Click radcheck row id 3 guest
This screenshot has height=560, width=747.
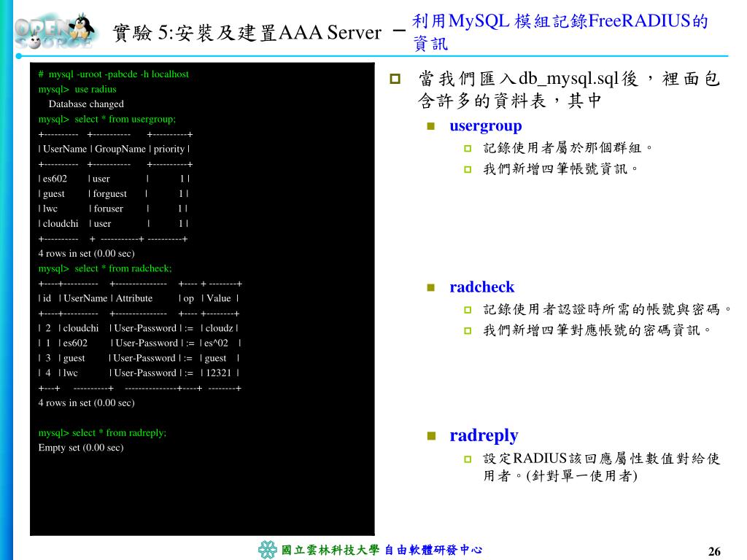pyautogui.click(x=139, y=358)
